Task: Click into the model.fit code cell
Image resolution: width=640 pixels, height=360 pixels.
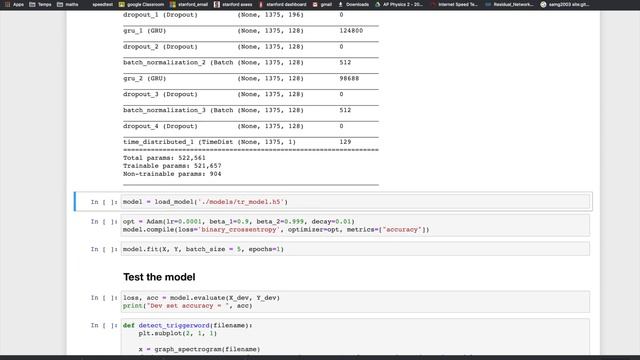Action: pyautogui.click(x=355, y=249)
